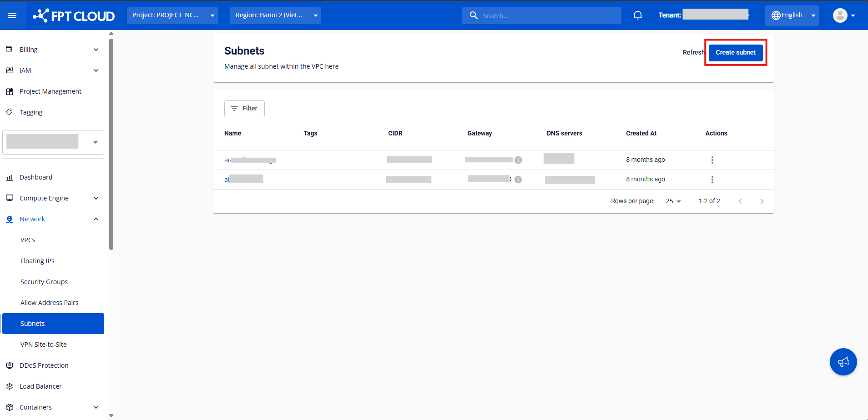This screenshot has height=420, width=868.
Task: Click the top search field
Action: pos(541,15)
